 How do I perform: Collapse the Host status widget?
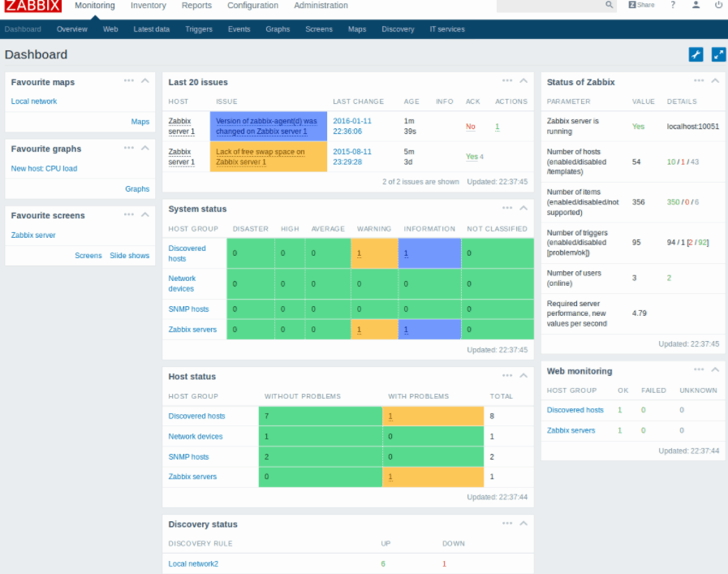(x=523, y=376)
